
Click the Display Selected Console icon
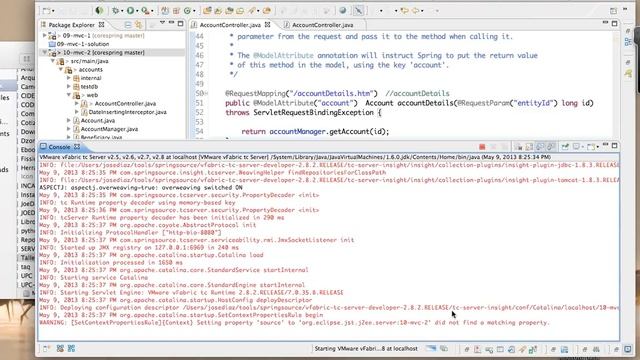(x=576, y=147)
